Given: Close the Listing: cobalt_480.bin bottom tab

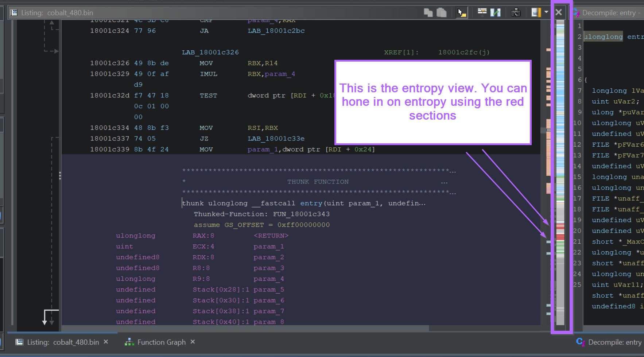Looking at the screenshot, I should point(106,342).
